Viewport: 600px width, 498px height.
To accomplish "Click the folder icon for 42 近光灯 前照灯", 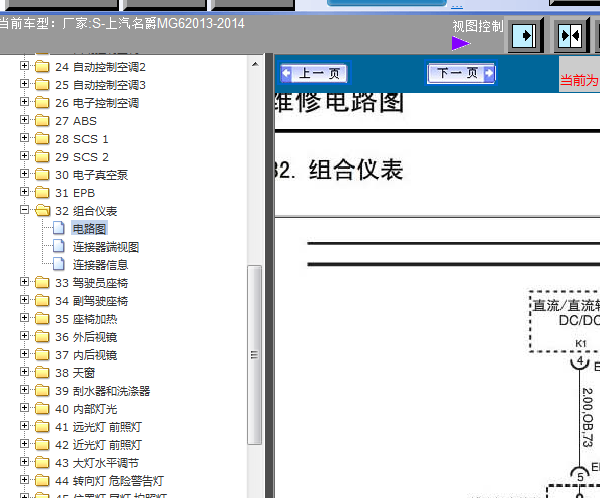I will pyautogui.click(x=42, y=444).
